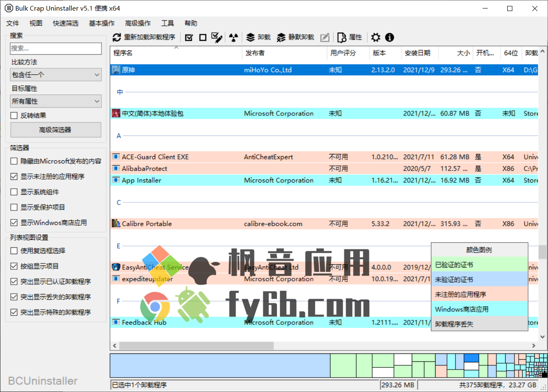548x392 pixels.
Task: Click the Windows商店应用 legend swatch
Action: [x=479, y=309]
